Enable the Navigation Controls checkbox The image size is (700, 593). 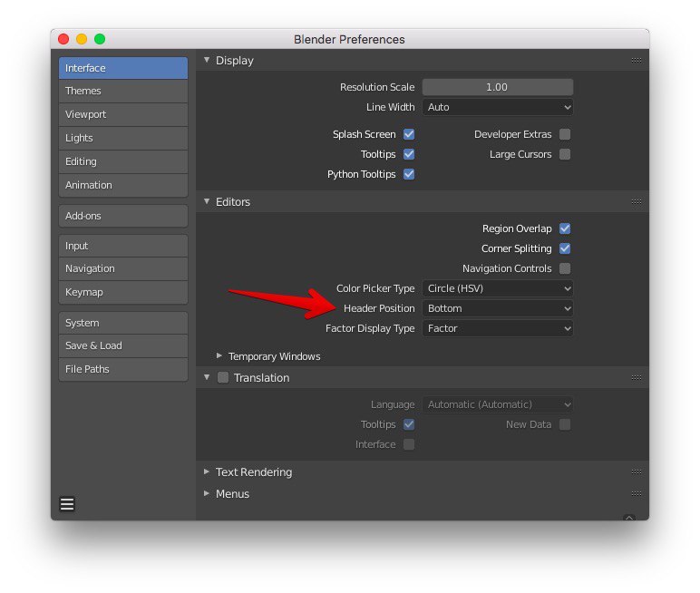tap(565, 268)
